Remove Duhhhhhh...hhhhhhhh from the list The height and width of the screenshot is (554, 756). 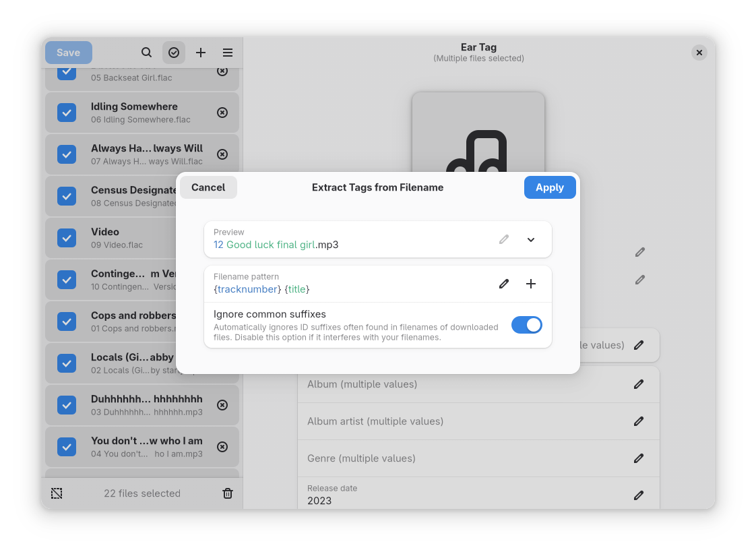tap(222, 405)
